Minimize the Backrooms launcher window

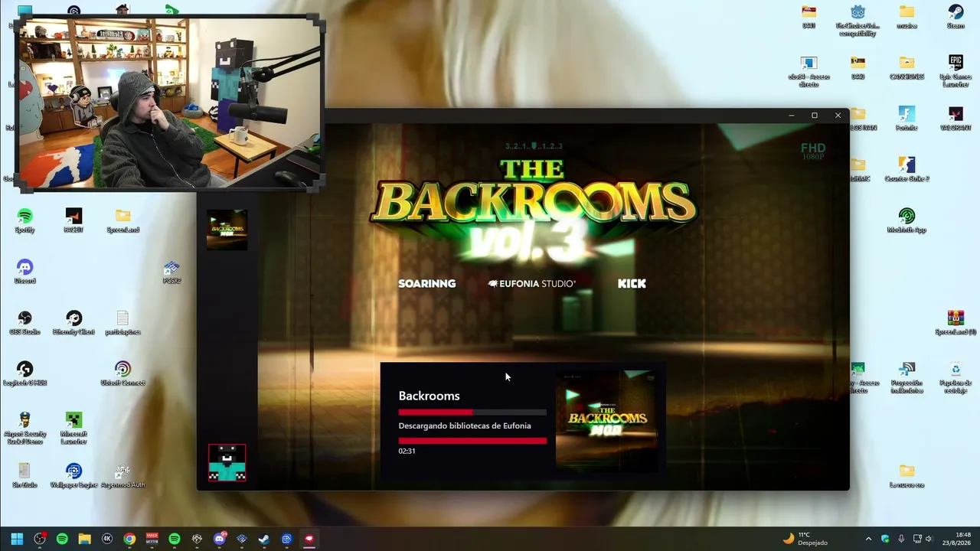(791, 116)
